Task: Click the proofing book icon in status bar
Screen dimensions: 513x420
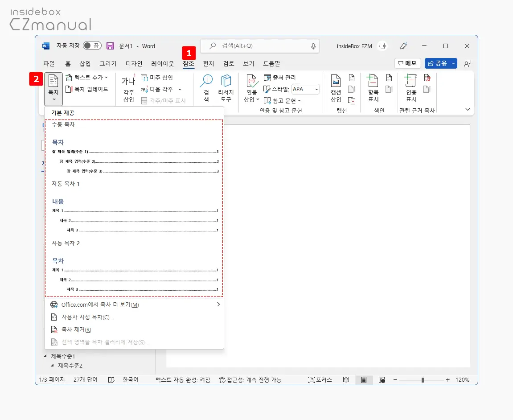Action: tap(111, 380)
